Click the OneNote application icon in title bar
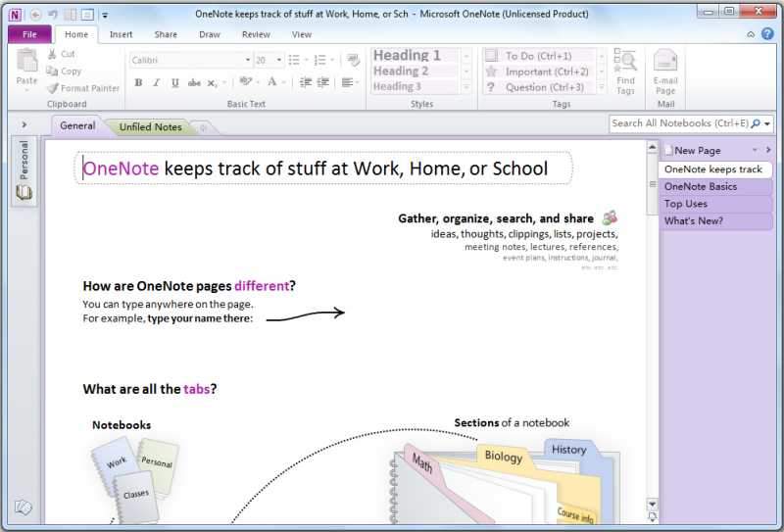 click(15, 15)
